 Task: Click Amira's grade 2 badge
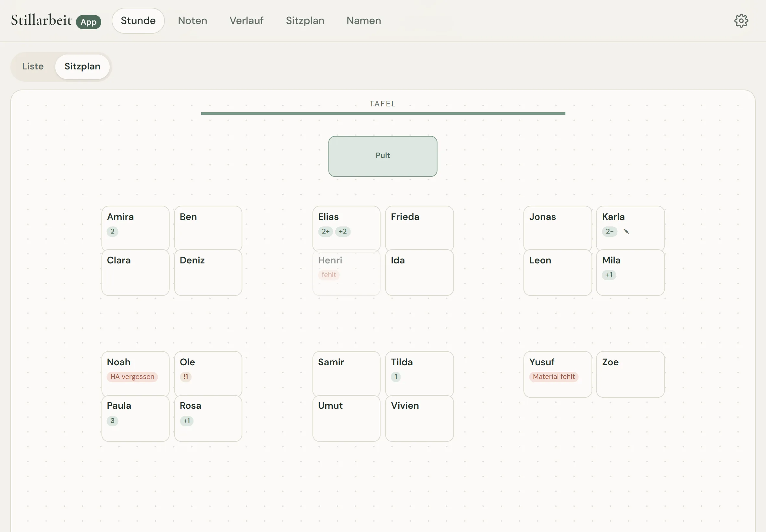tap(112, 231)
